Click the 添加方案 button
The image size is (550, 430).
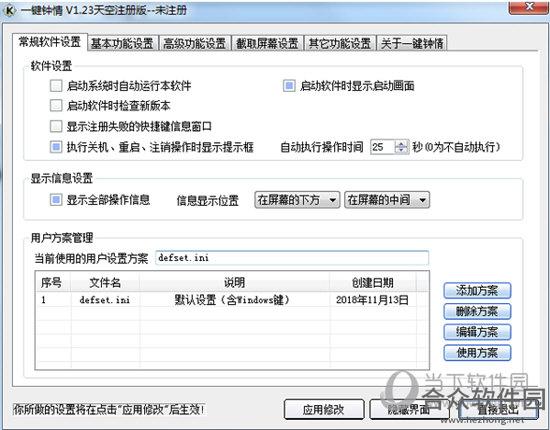tap(477, 290)
